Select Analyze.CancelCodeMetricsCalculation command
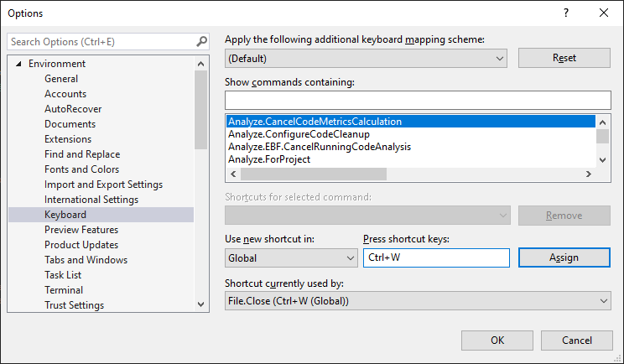This screenshot has width=624, height=364. [x=411, y=122]
